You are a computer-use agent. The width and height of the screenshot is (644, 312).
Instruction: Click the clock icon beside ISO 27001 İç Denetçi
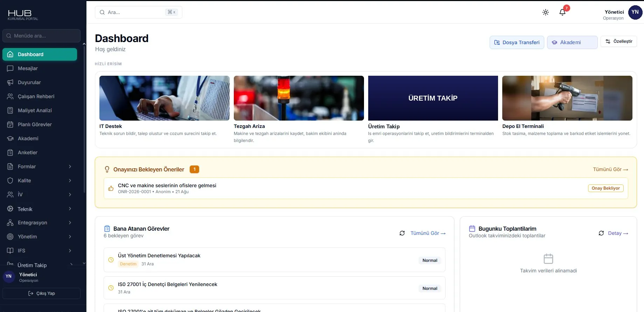click(111, 288)
